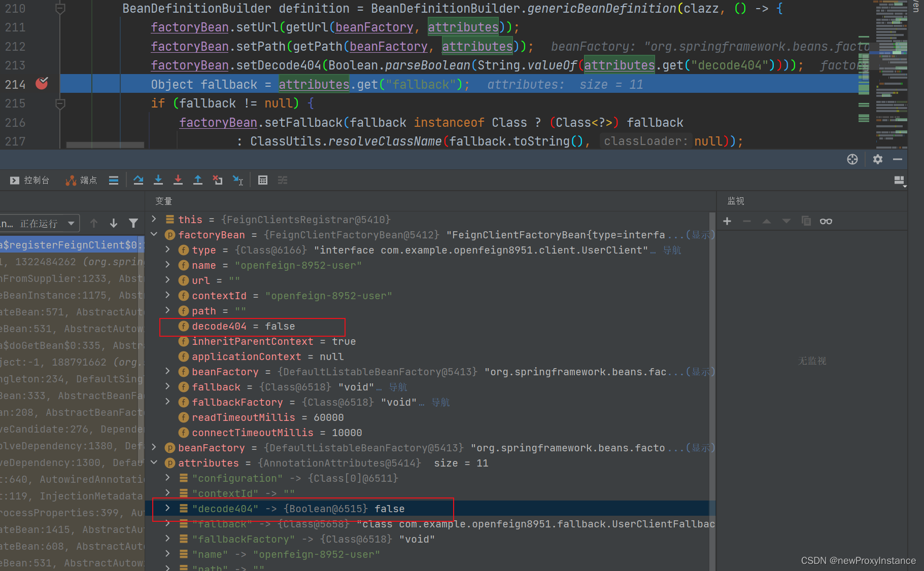Click the Step Out debugger icon
The height and width of the screenshot is (571, 924).
[x=198, y=180]
